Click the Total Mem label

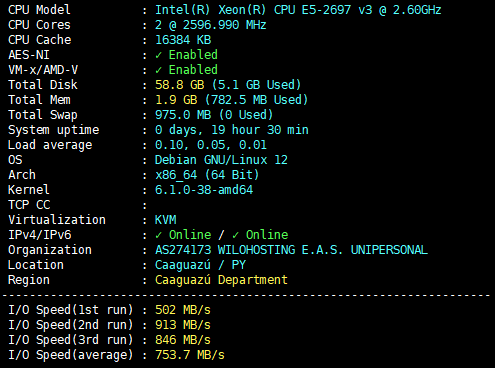[39, 100]
